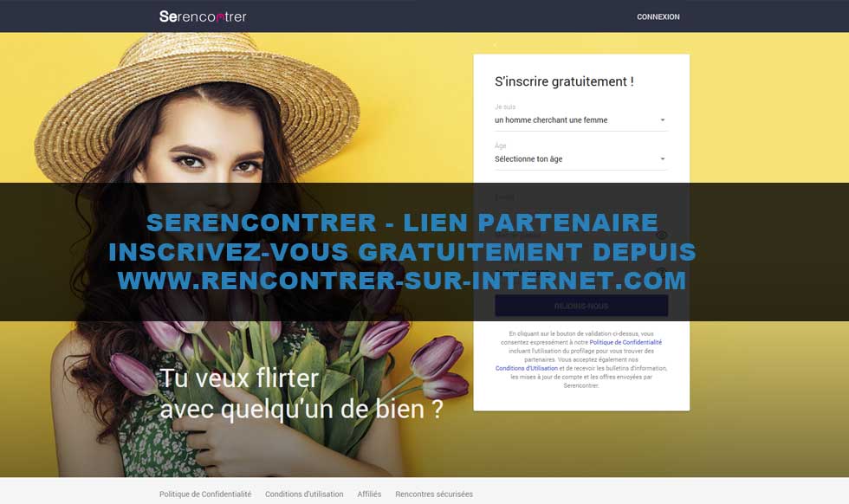Open footer Politique de Confidentialité
849x504 pixels.
click(205, 494)
